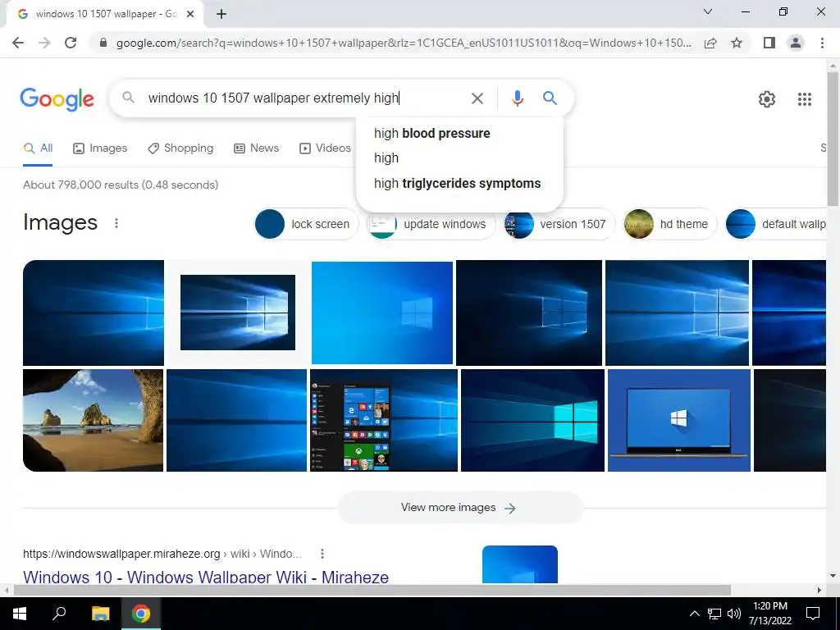The height and width of the screenshot is (630, 840).
Task: Open the framed small hero wallpaper thumbnail
Action: pyautogui.click(x=238, y=313)
